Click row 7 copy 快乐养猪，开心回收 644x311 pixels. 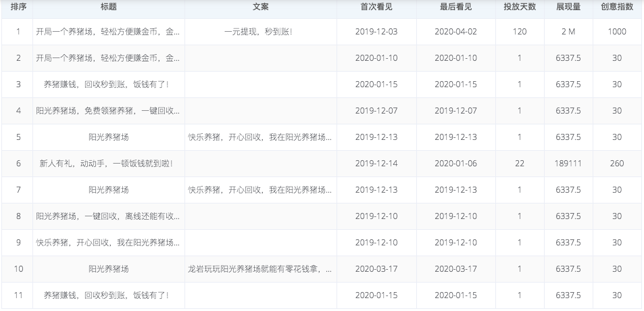click(x=260, y=189)
